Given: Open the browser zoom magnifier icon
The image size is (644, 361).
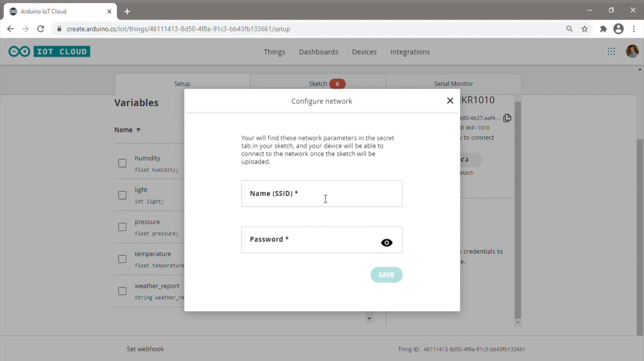Looking at the screenshot, I should tap(569, 29).
